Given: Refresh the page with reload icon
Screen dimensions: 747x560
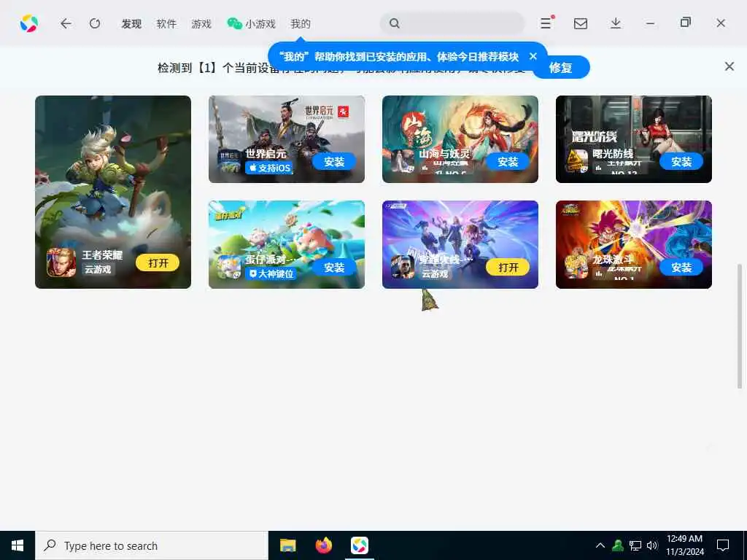Looking at the screenshot, I should tap(95, 23).
